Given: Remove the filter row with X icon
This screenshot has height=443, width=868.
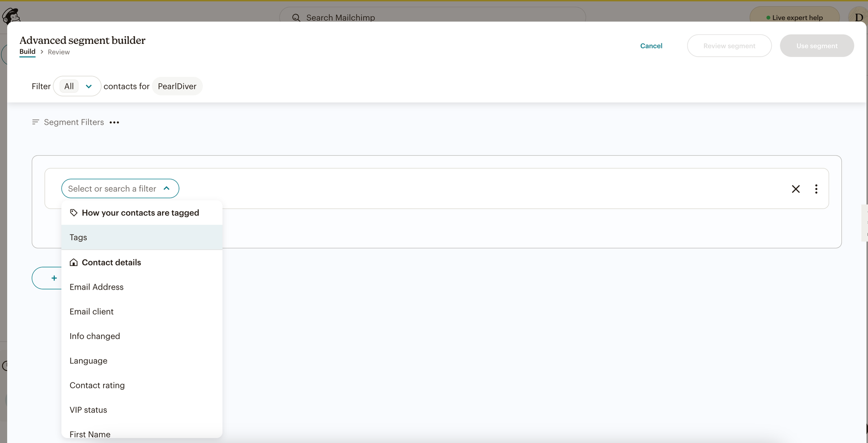Looking at the screenshot, I should click(x=796, y=189).
